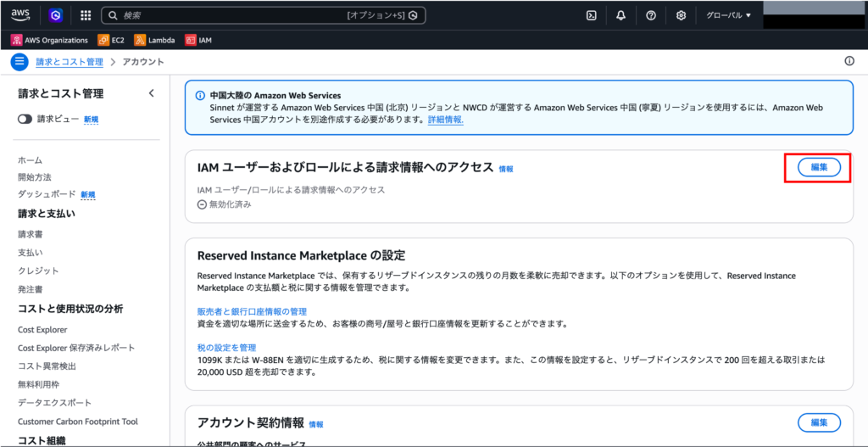Open the notifications bell
The width and height of the screenshot is (868, 447).
[x=620, y=15]
